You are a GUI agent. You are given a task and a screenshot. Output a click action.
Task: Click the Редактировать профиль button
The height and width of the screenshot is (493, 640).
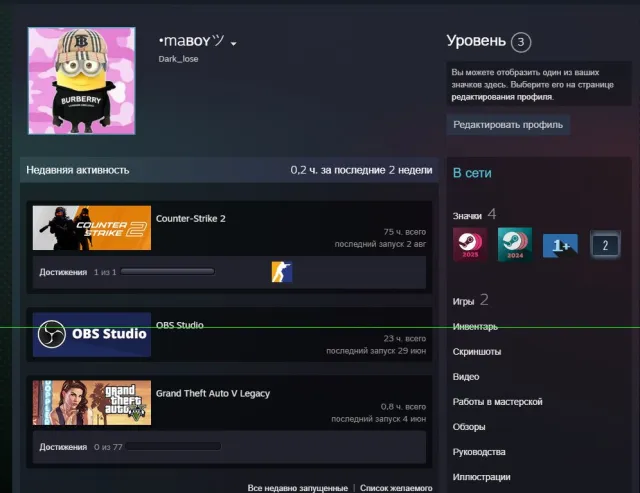pos(508,124)
